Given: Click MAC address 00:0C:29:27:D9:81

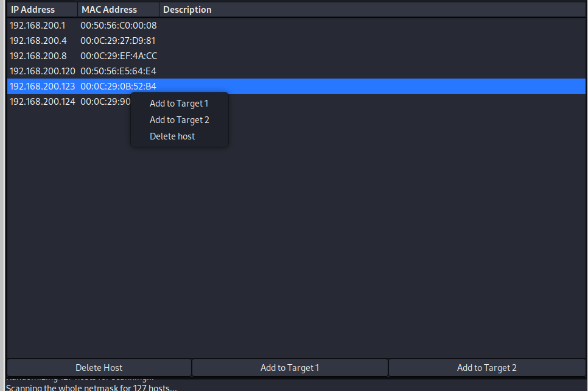Looking at the screenshot, I should pos(118,41).
